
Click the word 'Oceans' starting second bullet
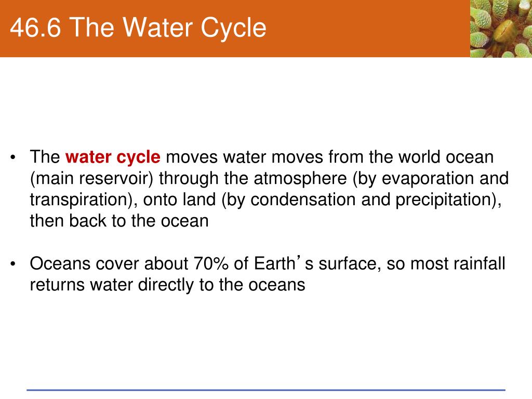(60, 263)
